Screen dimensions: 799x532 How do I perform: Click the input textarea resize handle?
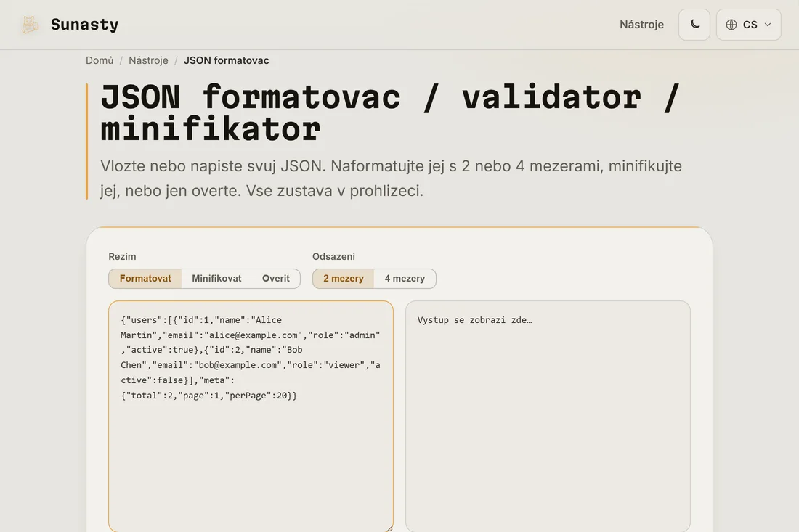coord(389,528)
